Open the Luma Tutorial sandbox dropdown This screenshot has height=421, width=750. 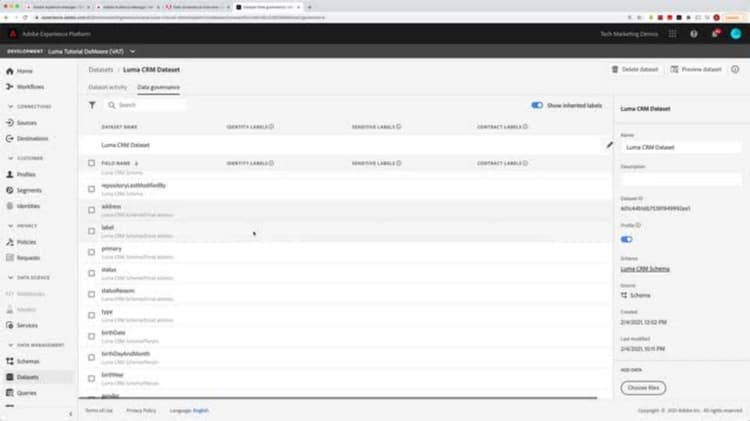coord(92,51)
